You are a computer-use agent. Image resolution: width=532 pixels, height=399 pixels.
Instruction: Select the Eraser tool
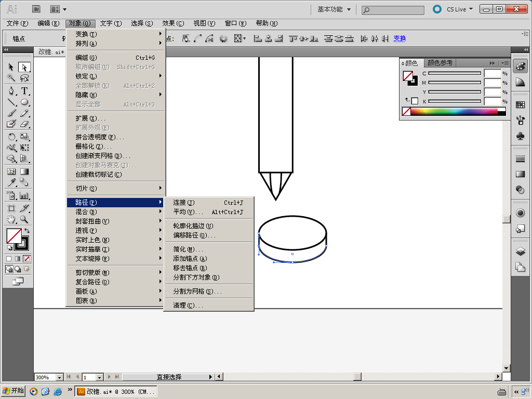24,124
